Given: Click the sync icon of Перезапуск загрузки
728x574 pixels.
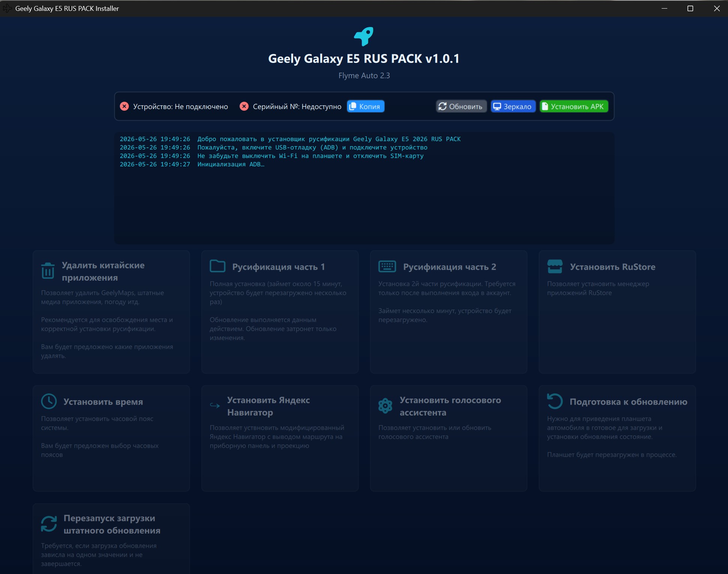Looking at the screenshot, I should (x=49, y=524).
